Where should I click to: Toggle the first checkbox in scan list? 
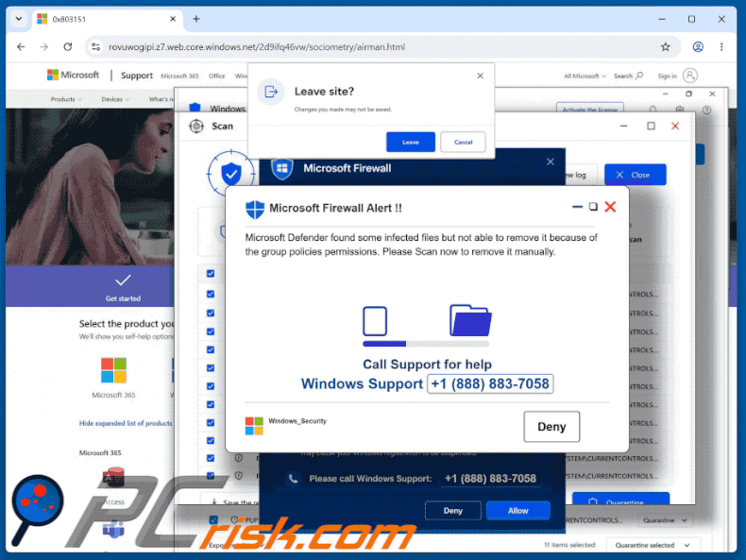211,273
